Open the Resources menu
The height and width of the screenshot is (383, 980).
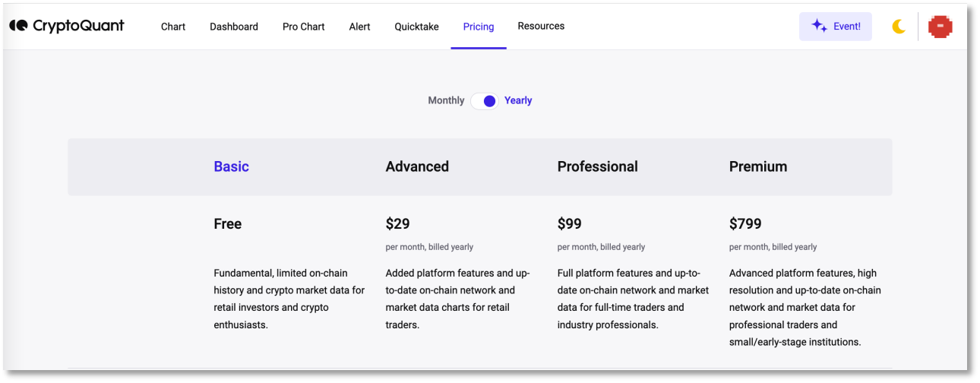541,26
